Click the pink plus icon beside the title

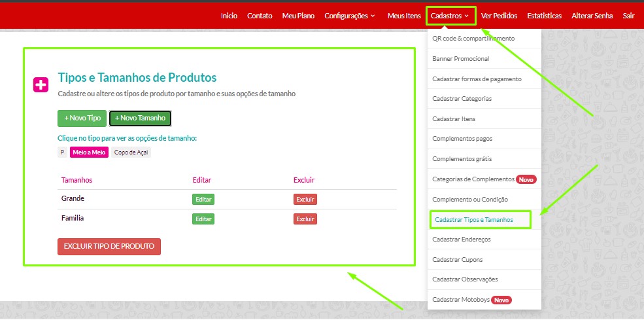tap(41, 84)
